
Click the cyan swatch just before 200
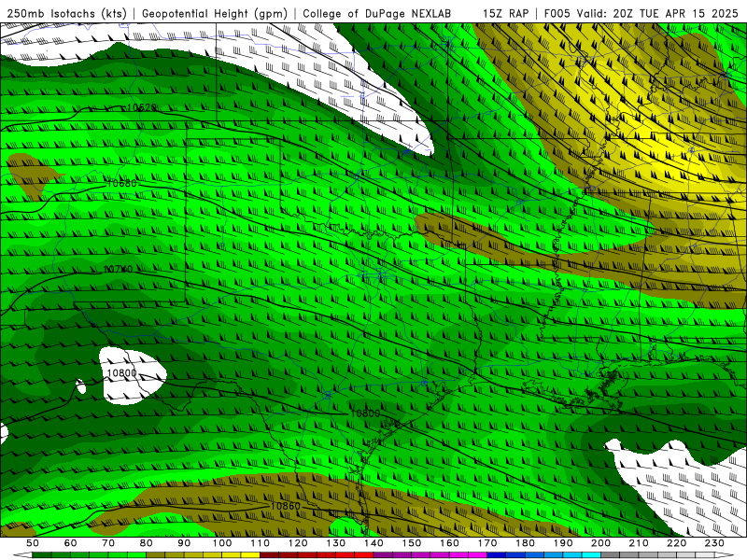click(591, 555)
